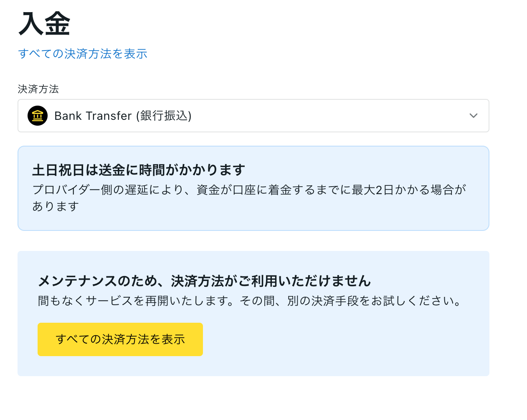The width and height of the screenshot is (527, 420).
Task: Click the 土日祝日は送金に時間がかかります heading
Action: pos(139,170)
